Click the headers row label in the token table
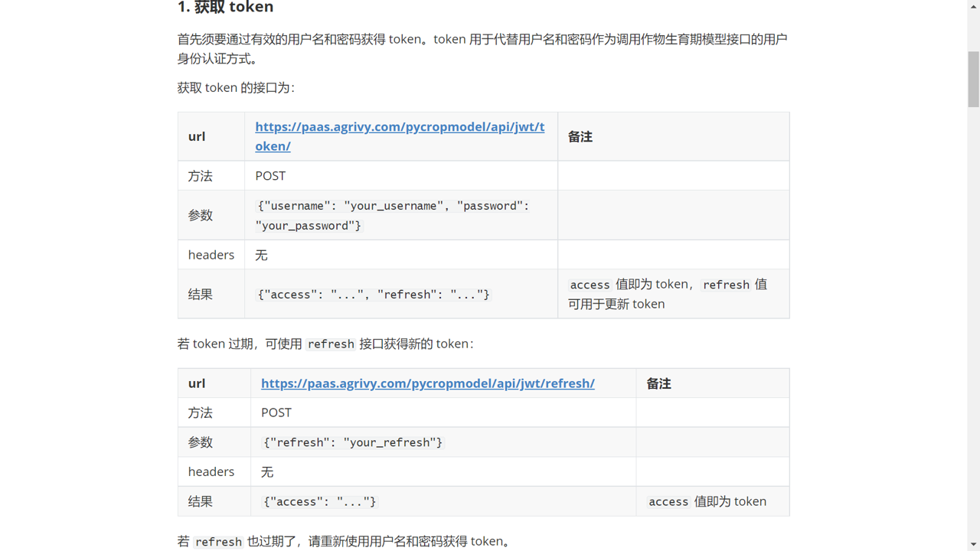Image resolution: width=980 pixels, height=551 pixels. pyautogui.click(x=211, y=255)
